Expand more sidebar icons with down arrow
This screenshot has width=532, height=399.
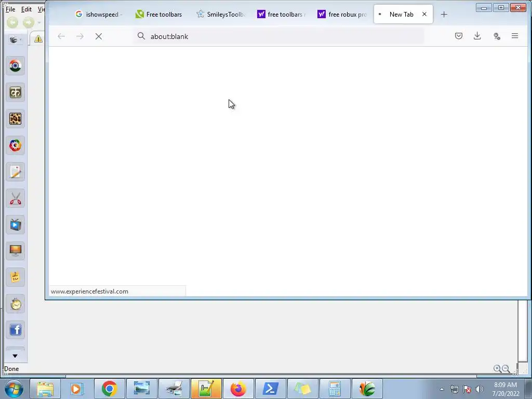pos(15,356)
